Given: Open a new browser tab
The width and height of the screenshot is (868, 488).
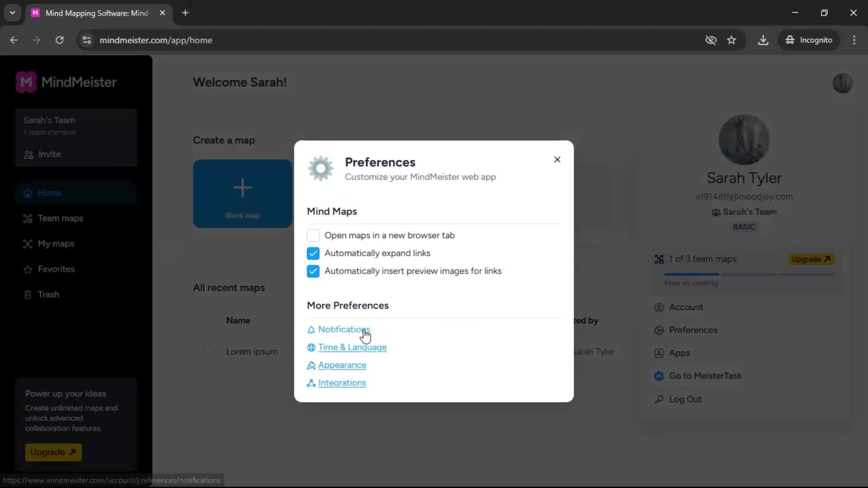Looking at the screenshot, I should [x=185, y=13].
